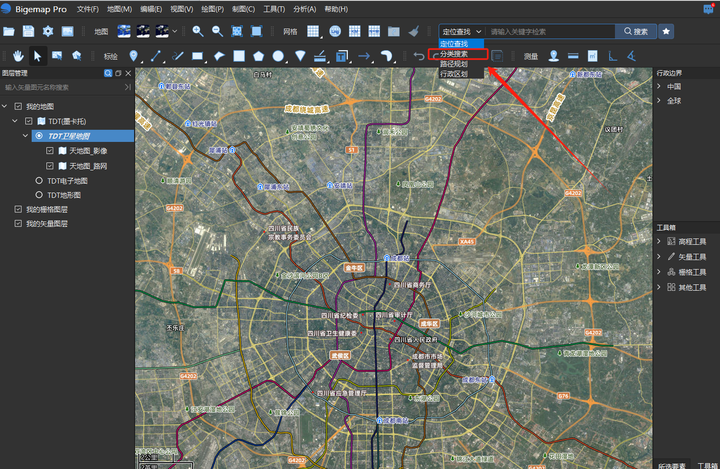Expand the 全球 administrative boundary node
Viewport: 720px width, 469px height.
tap(659, 101)
